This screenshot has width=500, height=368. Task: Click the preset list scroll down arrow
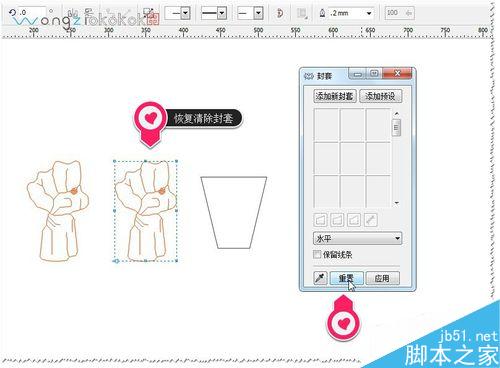pos(396,203)
